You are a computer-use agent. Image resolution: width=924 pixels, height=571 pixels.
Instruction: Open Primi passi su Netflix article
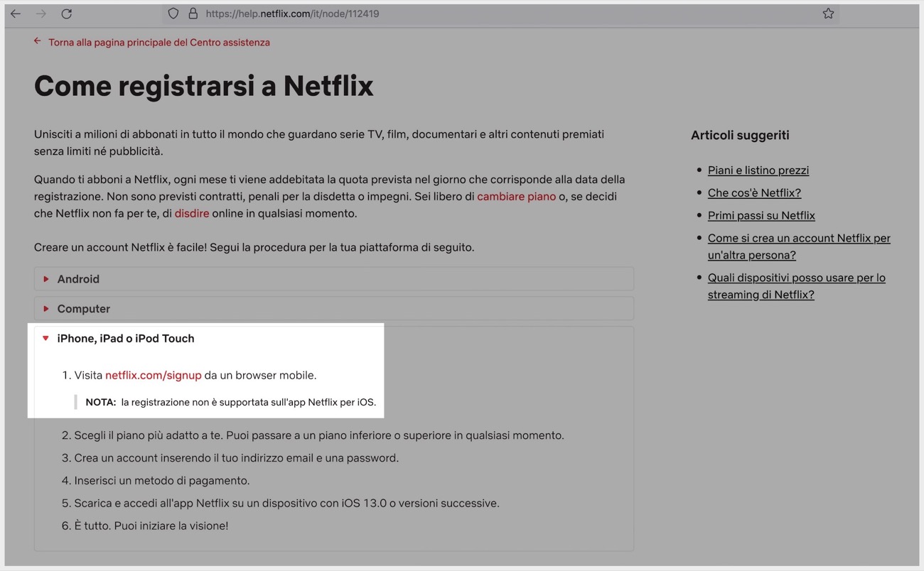click(x=761, y=215)
